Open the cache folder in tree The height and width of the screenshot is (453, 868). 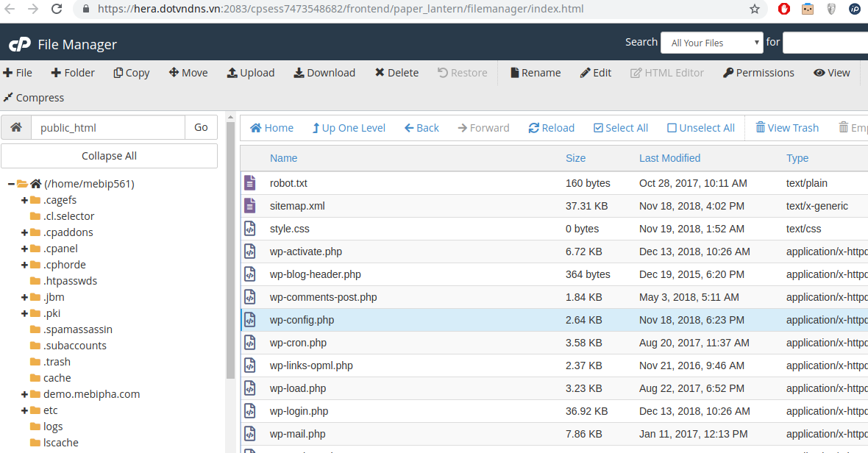coord(50,378)
